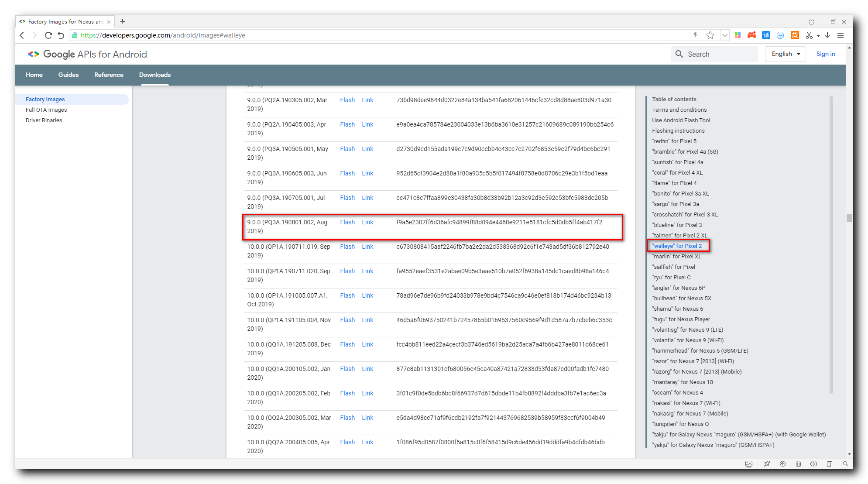Click the trash icon in status bar
The width and height of the screenshot is (868, 484).
point(798,464)
